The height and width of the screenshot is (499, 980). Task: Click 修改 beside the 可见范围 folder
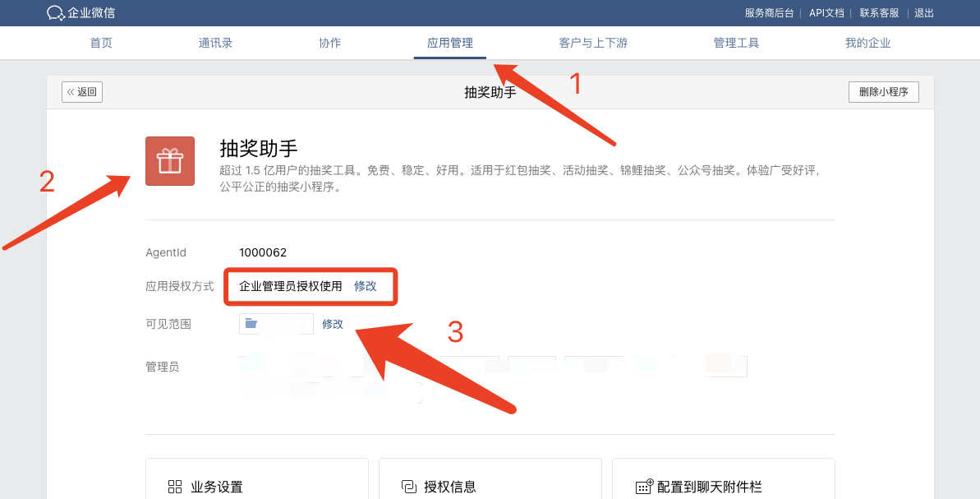point(333,324)
